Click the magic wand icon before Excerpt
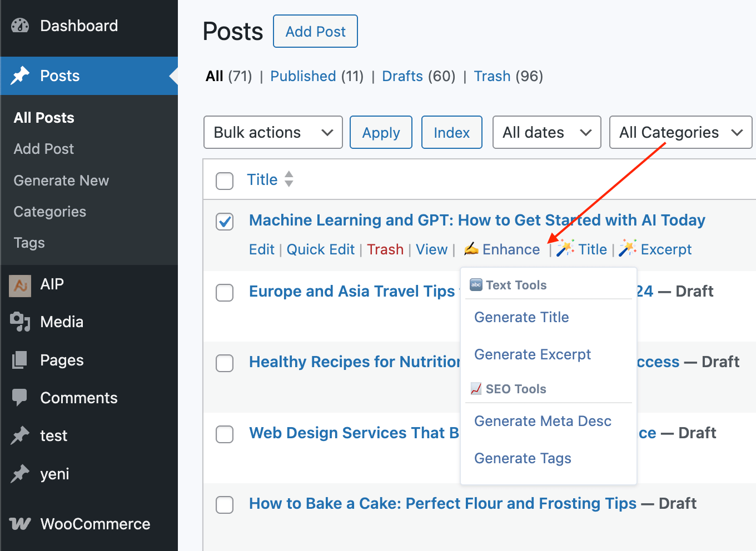 tap(628, 248)
